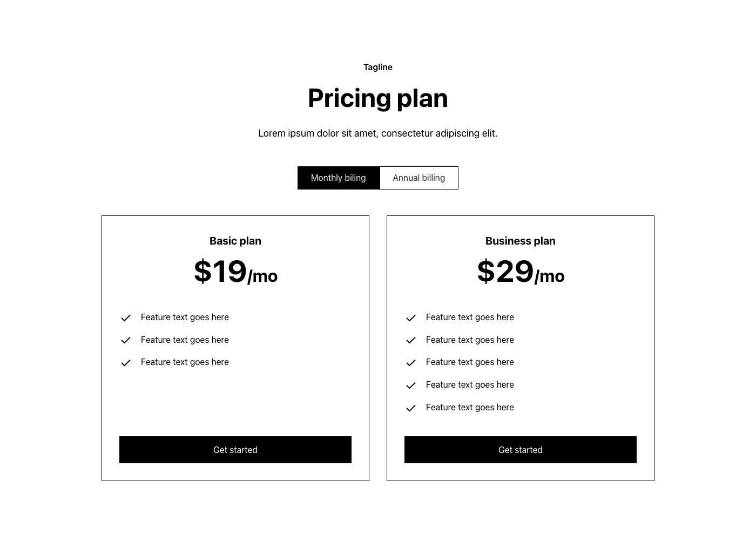Click the Lorem ipsum description text
This screenshot has height=541, width=756.
[x=378, y=133]
